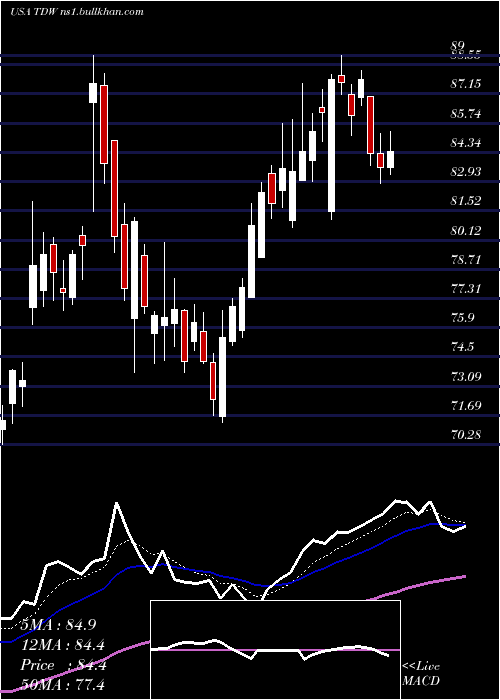
Task: Click the '50MA : 77.4' legend entry
Action: pos(62,684)
